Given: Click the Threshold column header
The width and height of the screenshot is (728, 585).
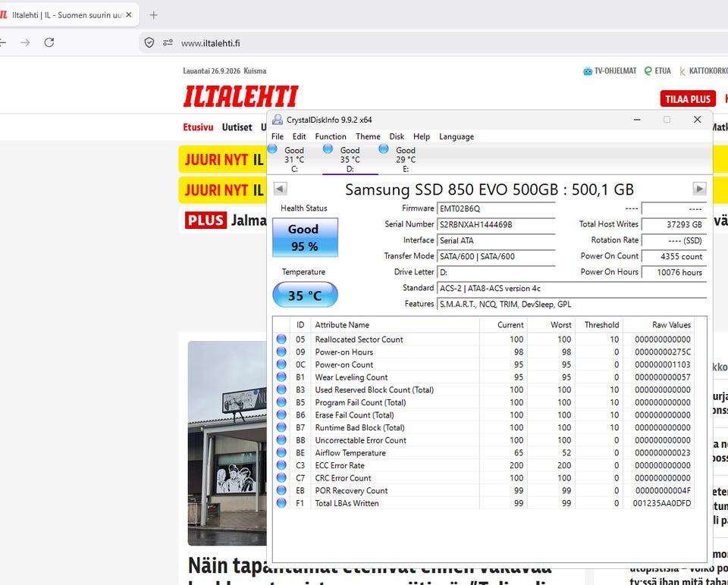Looking at the screenshot, I should tap(599, 325).
